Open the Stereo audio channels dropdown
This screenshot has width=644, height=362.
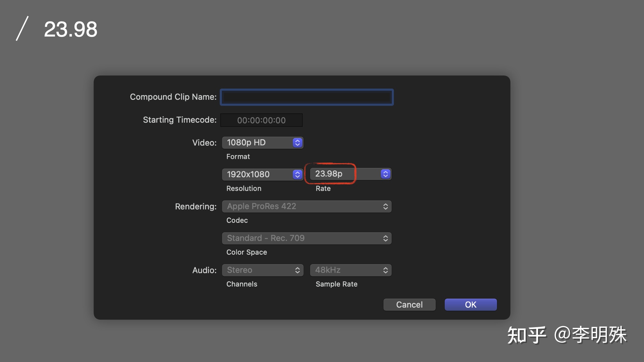263,270
